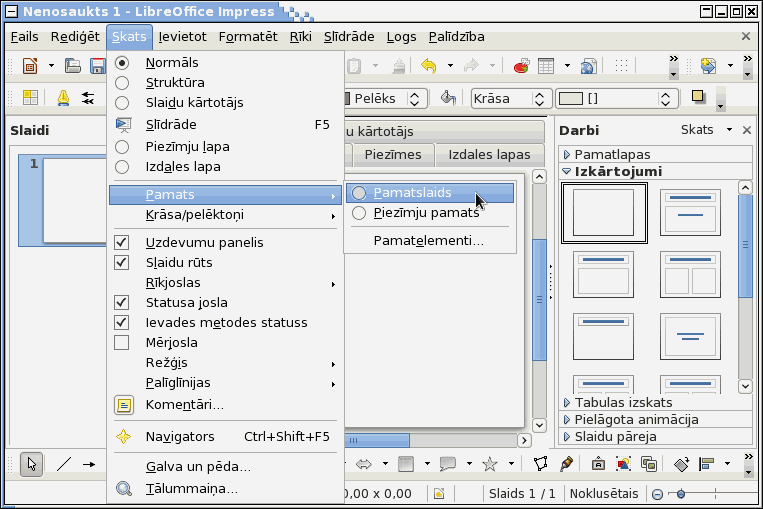The width and height of the screenshot is (763, 509).
Task: Click the yellow highlighter lamp icon
Action: [x=63, y=98]
